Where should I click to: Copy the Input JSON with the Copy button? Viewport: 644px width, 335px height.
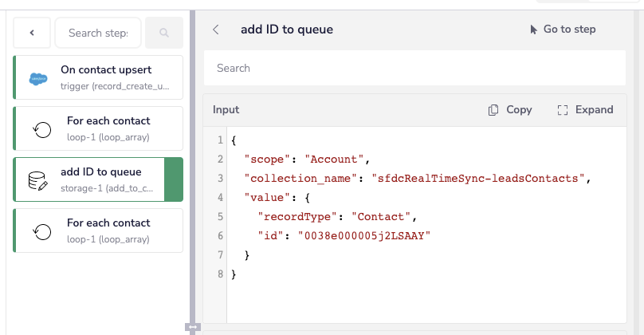coord(510,110)
